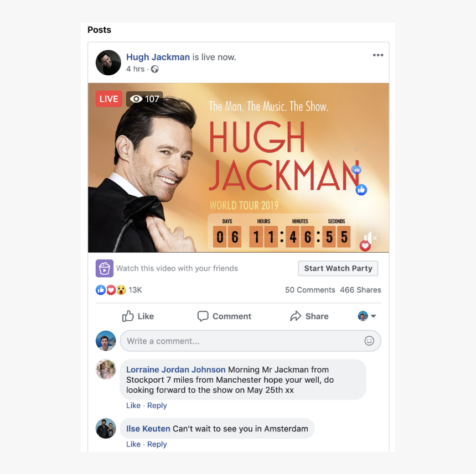Screen dimensions: 476x474
Task: Like Lorraine Jordan Johnson's comment
Action: pos(133,405)
